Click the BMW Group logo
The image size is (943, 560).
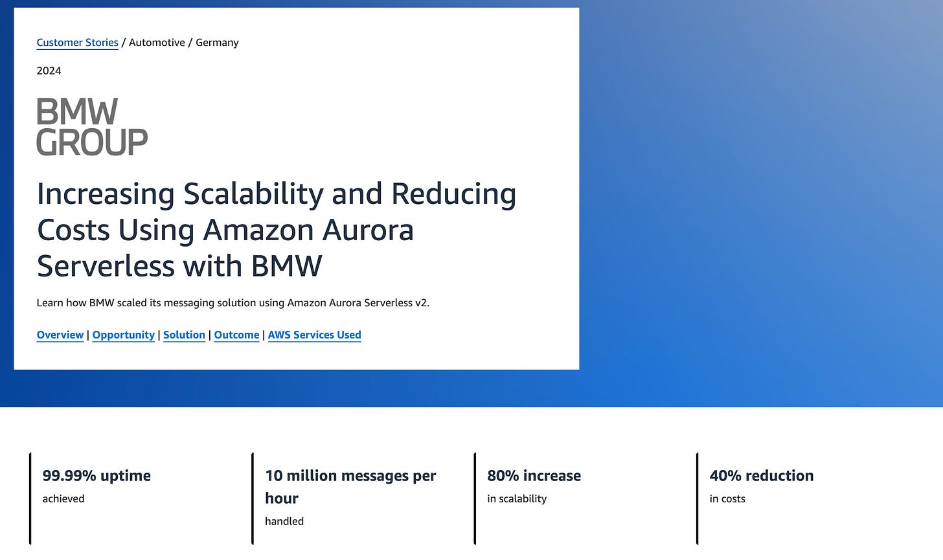pyautogui.click(x=92, y=127)
